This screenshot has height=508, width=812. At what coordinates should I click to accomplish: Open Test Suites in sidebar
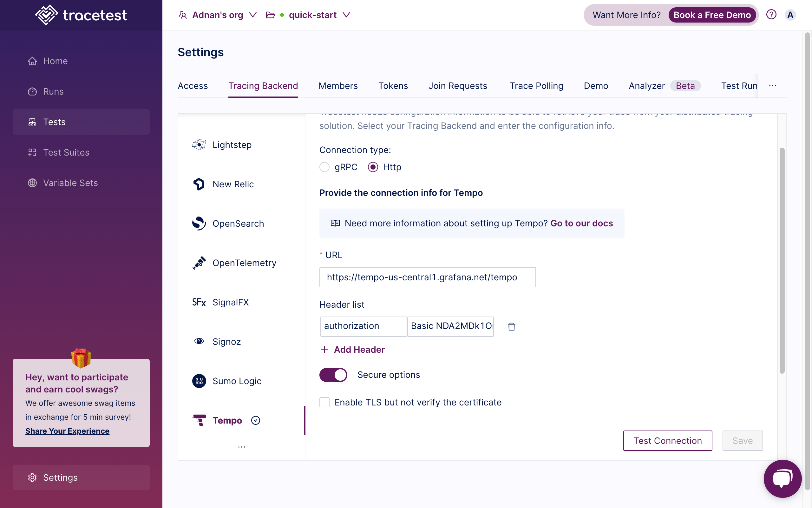(x=81, y=152)
